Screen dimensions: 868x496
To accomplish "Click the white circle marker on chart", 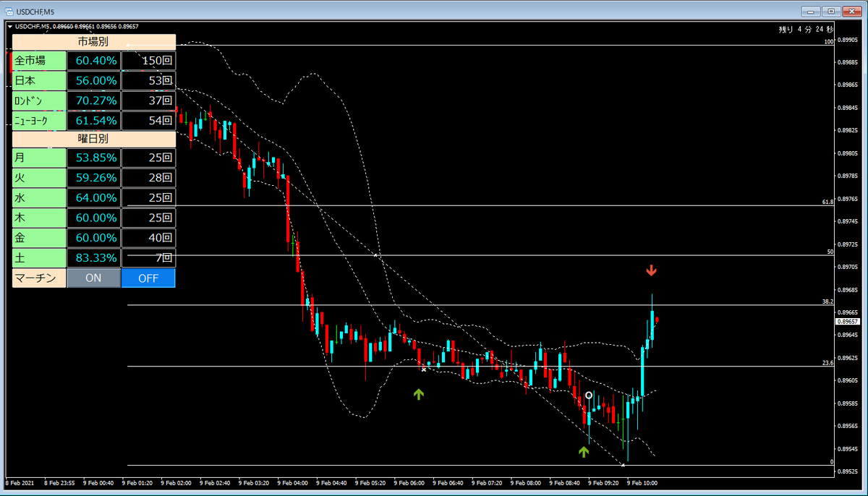I will pos(590,395).
